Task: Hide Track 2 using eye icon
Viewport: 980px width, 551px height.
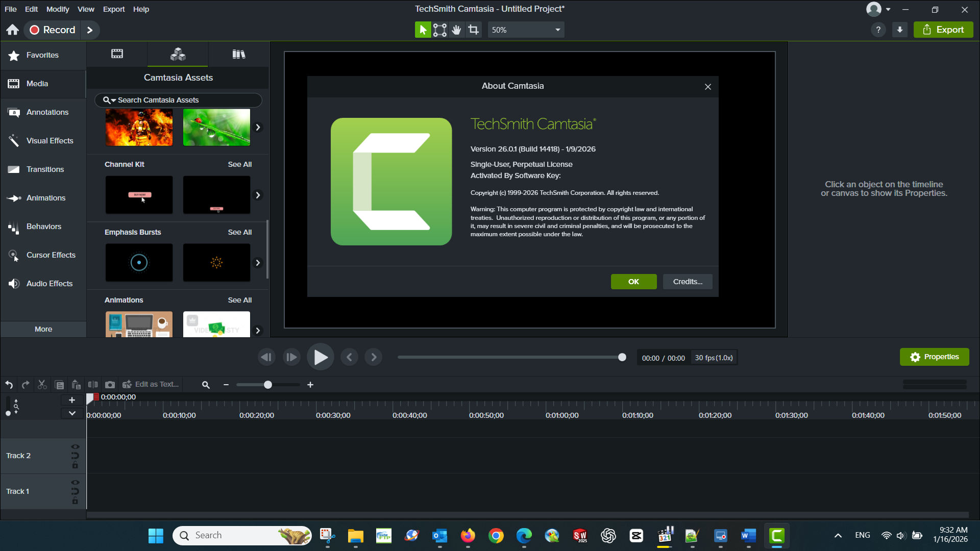Action: pyautogui.click(x=75, y=447)
